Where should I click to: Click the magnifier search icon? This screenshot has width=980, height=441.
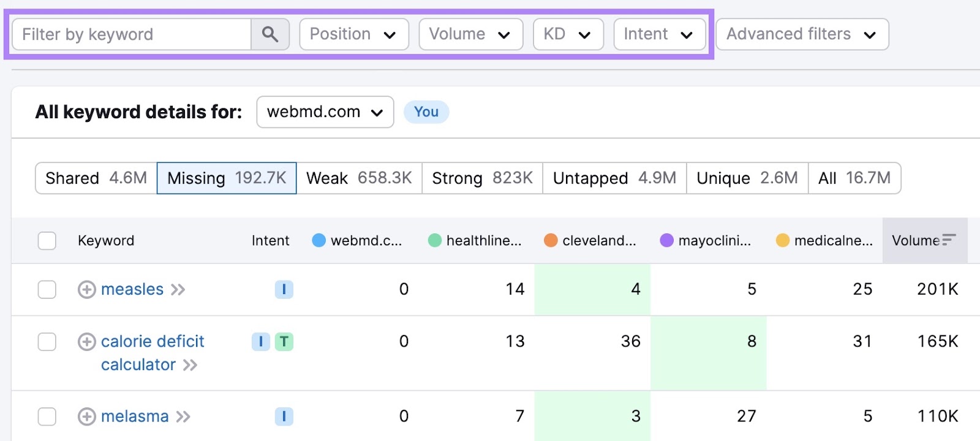(270, 34)
